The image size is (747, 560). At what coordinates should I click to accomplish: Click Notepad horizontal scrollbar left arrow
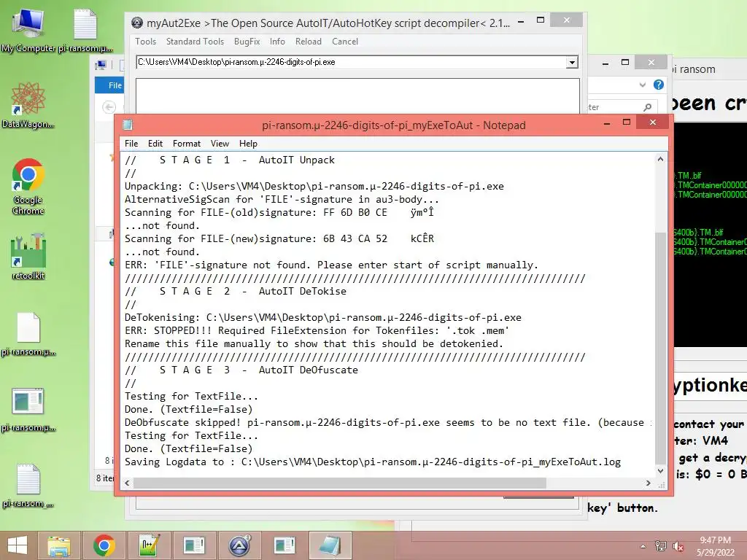tap(127, 483)
